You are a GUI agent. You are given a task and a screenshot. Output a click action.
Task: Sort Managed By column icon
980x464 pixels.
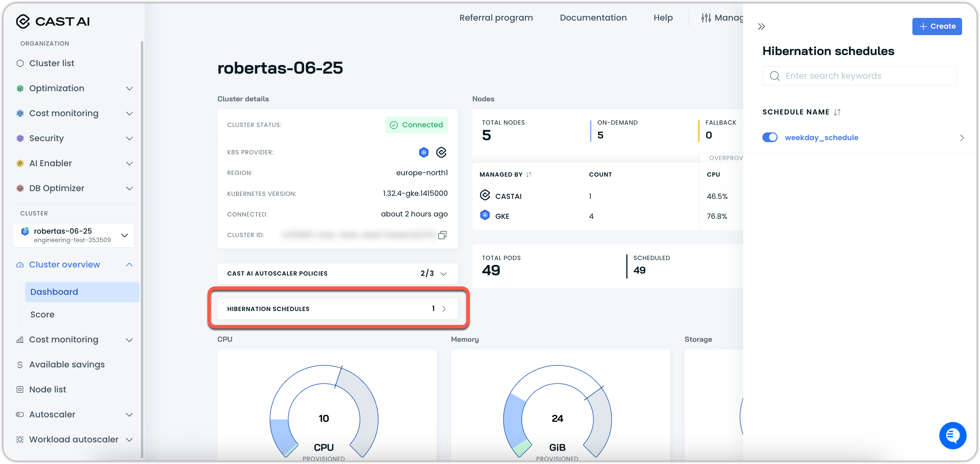529,175
